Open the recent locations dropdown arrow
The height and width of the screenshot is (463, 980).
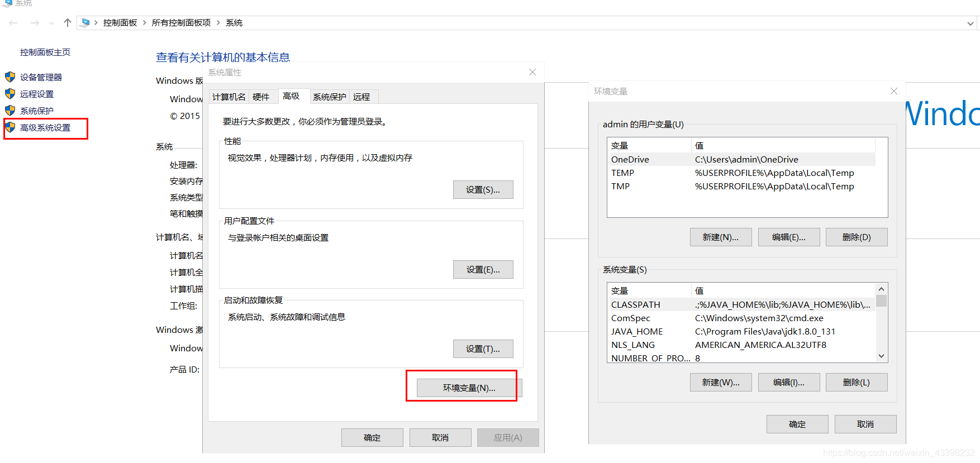(x=52, y=23)
